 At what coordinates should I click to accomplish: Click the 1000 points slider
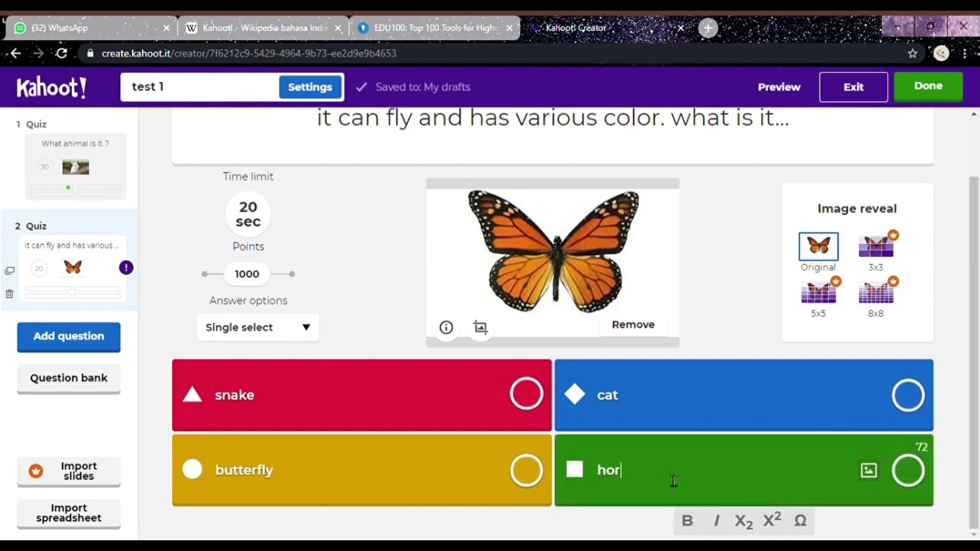point(247,274)
